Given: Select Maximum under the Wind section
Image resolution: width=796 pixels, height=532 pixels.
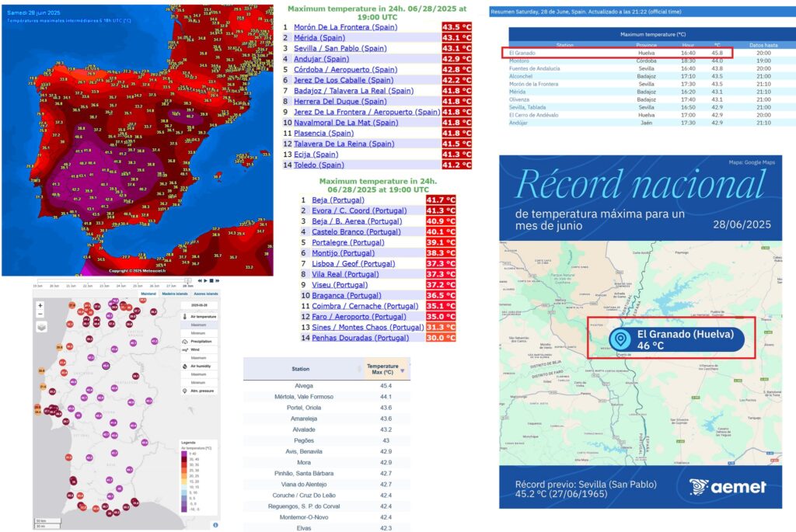Looking at the screenshot, I should point(199,358).
